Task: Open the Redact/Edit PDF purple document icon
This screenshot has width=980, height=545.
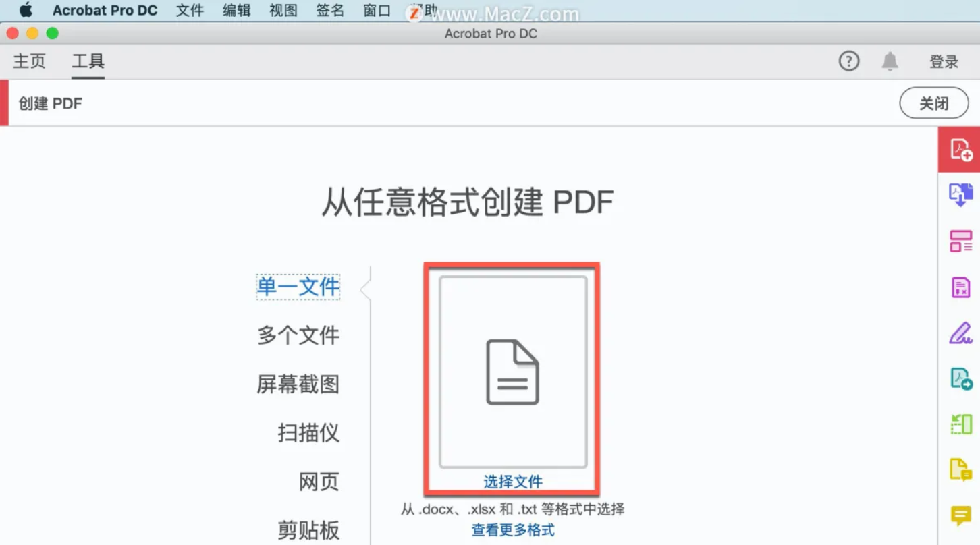Action: (x=960, y=287)
